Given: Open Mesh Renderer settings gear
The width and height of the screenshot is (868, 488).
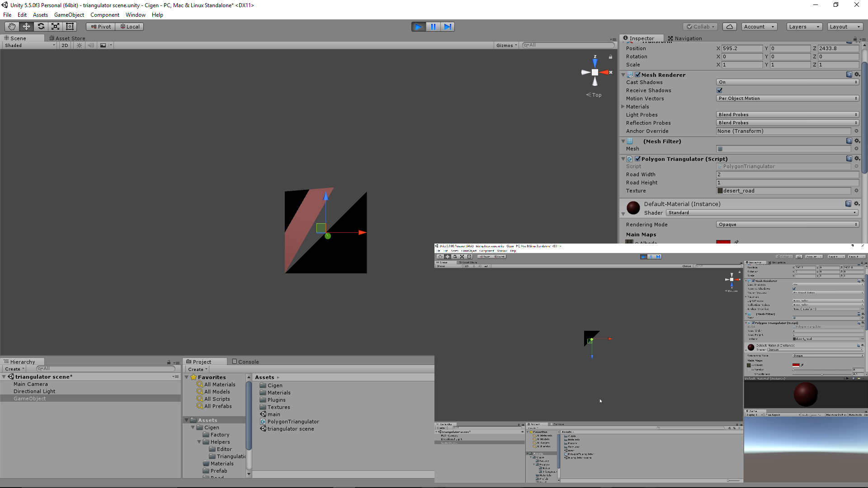Looking at the screenshot, I should 857,75.
